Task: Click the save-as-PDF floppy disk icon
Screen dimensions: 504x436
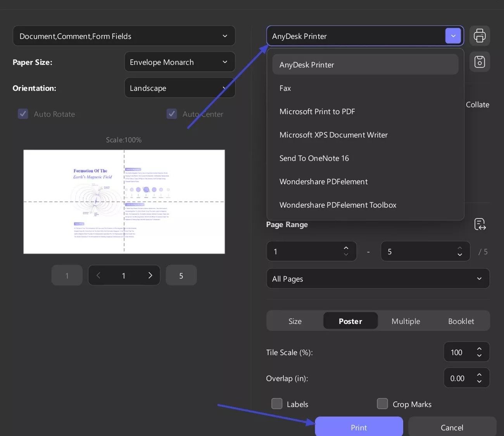Action: [x=480, y=62]
